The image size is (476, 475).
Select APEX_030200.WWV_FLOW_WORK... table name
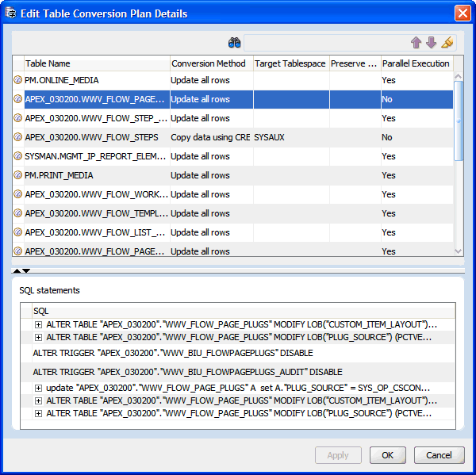tap(97, 194)
